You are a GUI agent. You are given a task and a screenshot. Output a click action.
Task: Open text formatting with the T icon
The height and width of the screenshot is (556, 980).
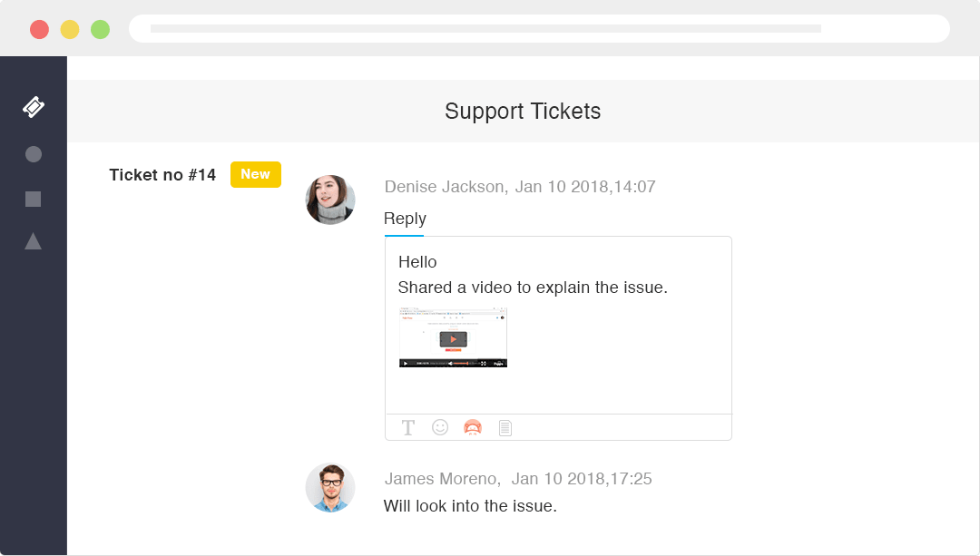coord(408,427)
